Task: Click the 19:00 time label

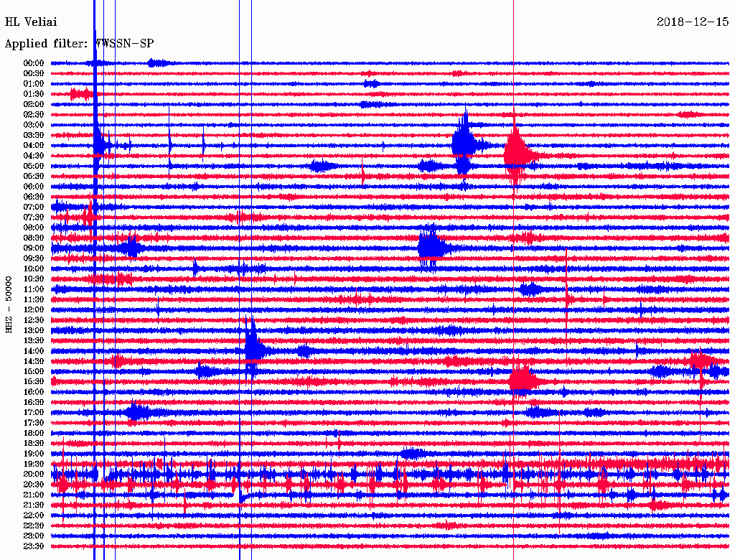Action: pos(34,454)
